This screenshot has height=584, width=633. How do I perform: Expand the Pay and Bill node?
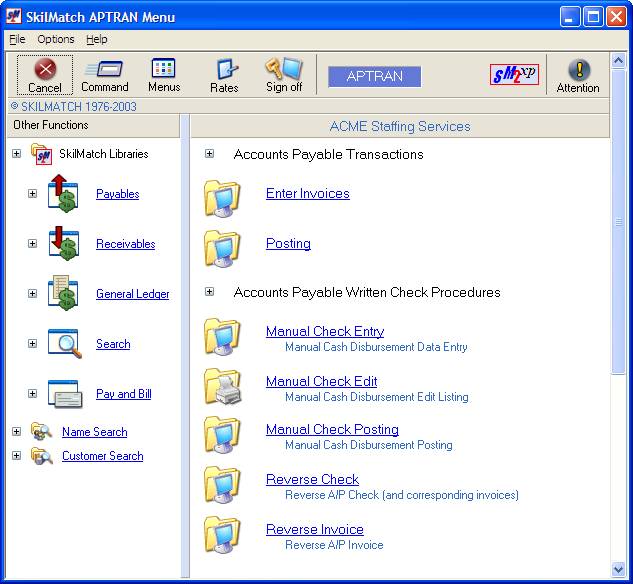(x=32, y=394)
